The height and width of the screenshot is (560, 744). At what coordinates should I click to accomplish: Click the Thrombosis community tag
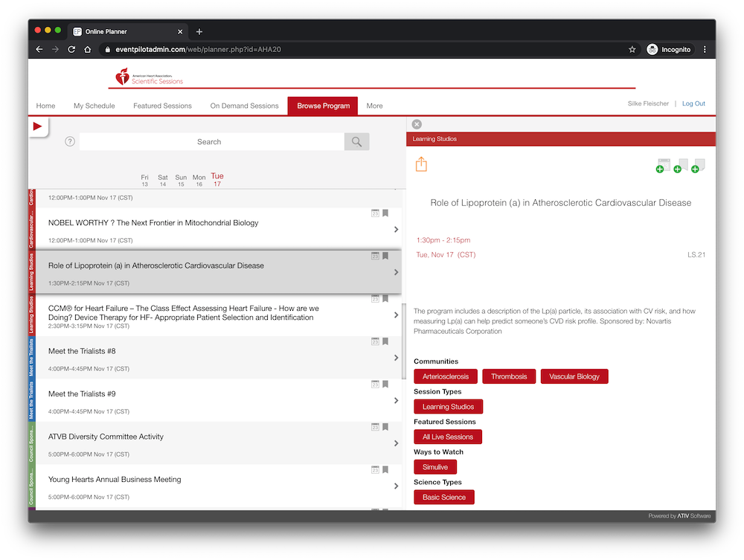point(509,376)
